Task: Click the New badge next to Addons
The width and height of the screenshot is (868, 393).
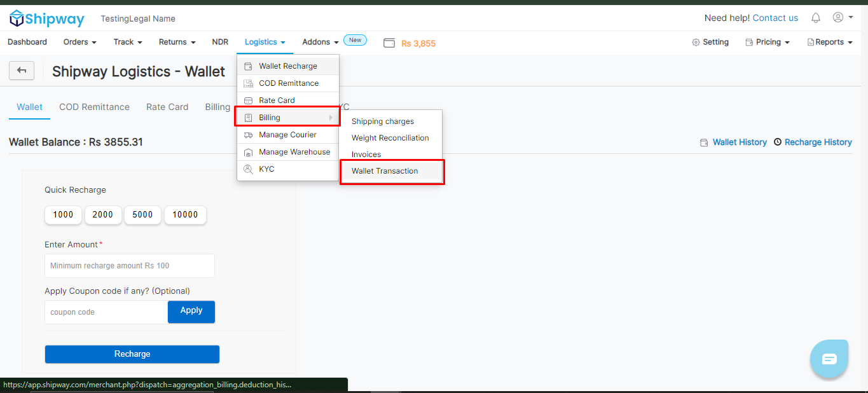Action: pos(355,40)
